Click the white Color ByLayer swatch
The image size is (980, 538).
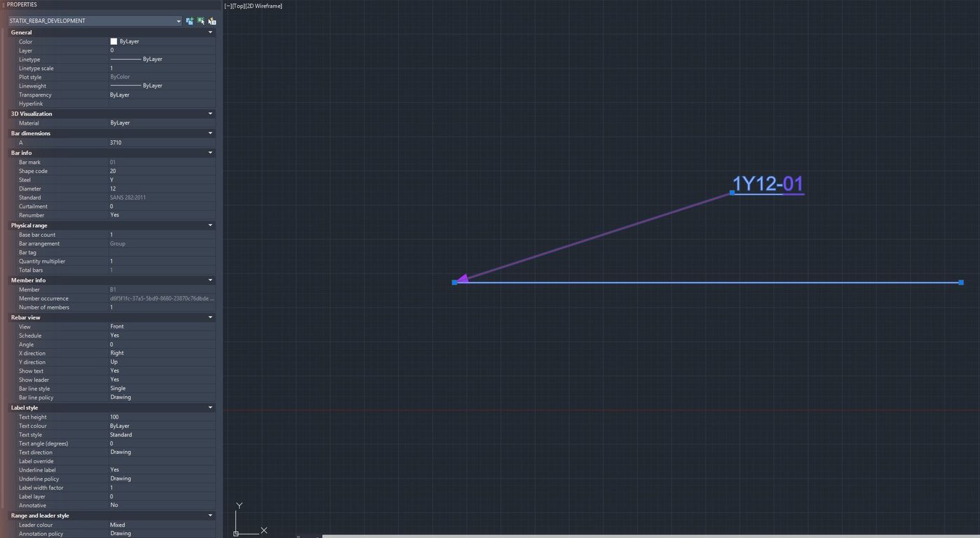coord(114,41)
